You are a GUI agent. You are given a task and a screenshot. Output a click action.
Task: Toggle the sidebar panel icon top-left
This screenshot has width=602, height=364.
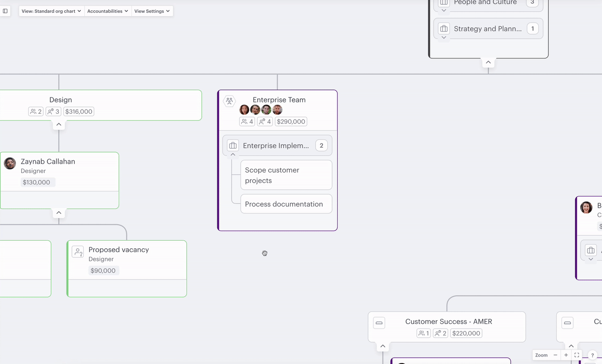(5, 11)
